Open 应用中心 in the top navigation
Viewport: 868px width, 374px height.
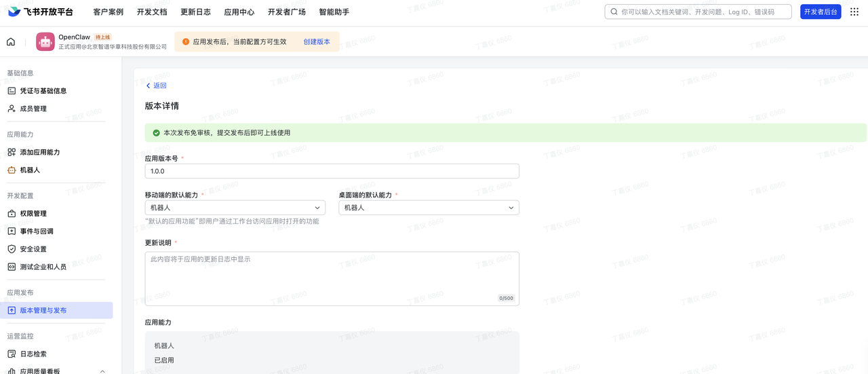click(x=239, y=12)
